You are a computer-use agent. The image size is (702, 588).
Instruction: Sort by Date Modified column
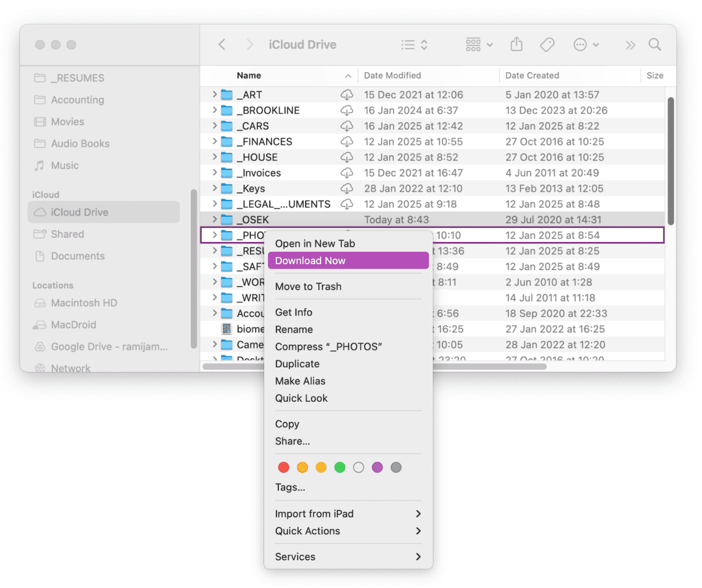click(429, 76)
